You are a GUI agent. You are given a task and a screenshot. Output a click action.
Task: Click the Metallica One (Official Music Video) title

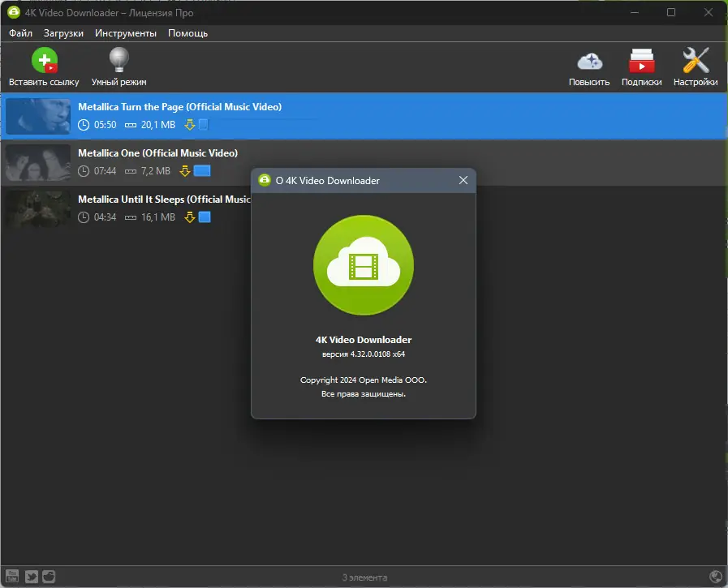pyautogui.click(x=158, y=153)
